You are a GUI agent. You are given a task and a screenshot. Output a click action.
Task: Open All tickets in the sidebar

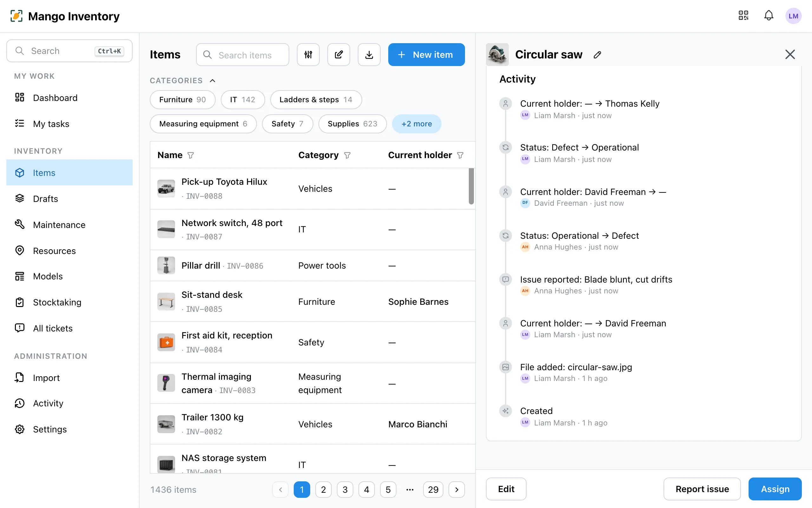69,328
